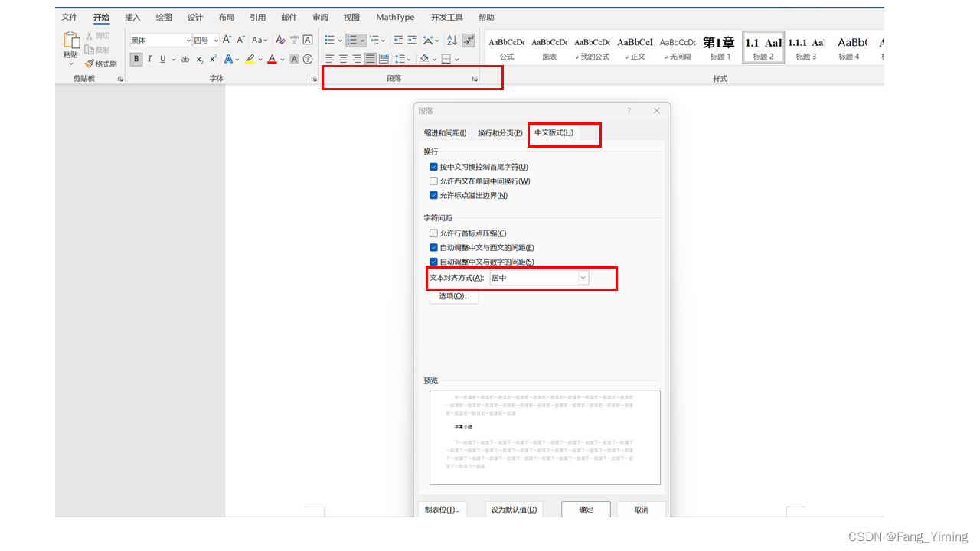The height and width of the screenshot is (551, 980).
Task: Click the character shading icon
Action: (294, 59)
